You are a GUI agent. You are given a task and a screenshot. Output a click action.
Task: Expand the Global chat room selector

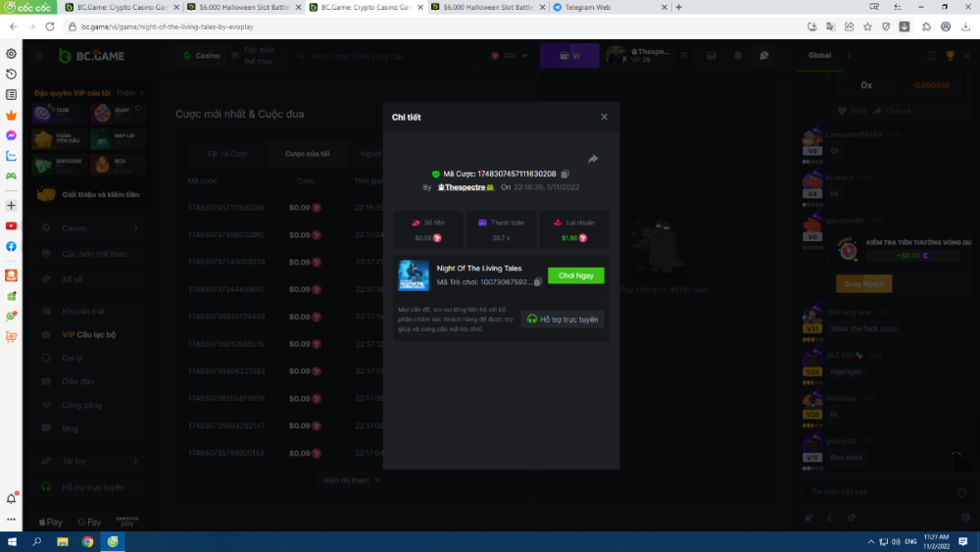tap(824, 56)
